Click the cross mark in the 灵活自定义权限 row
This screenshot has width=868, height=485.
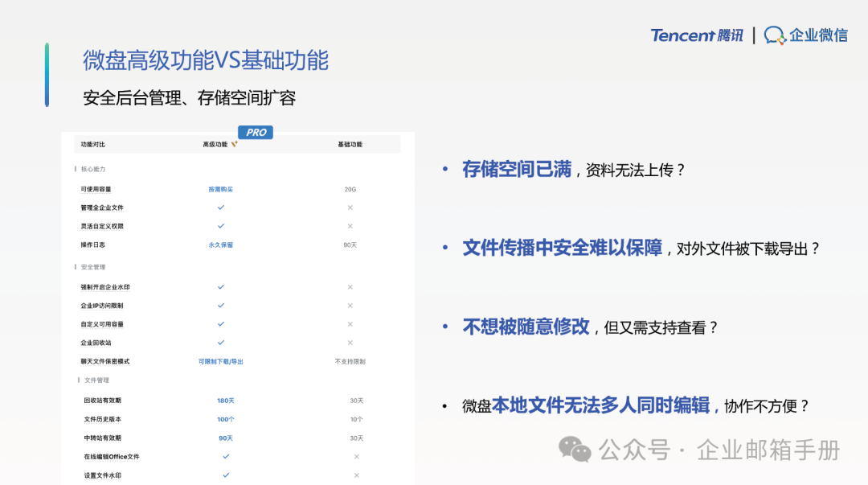pos(350,226)
